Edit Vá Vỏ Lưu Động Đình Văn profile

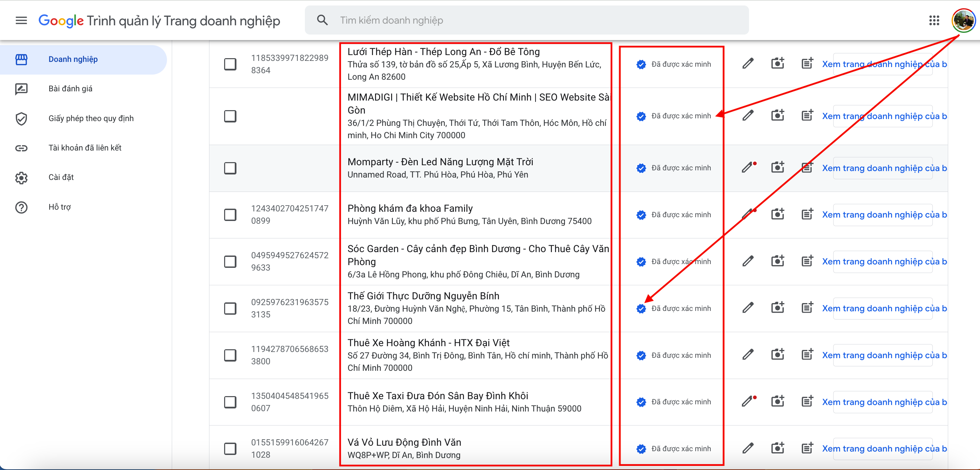pyautogui.click(x=748, y=448)
